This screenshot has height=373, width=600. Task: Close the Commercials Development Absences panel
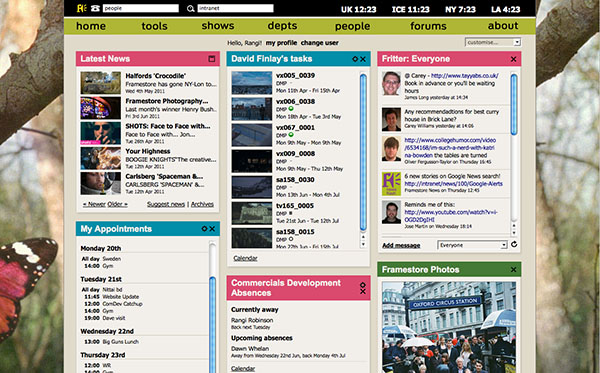coord(363,292)
